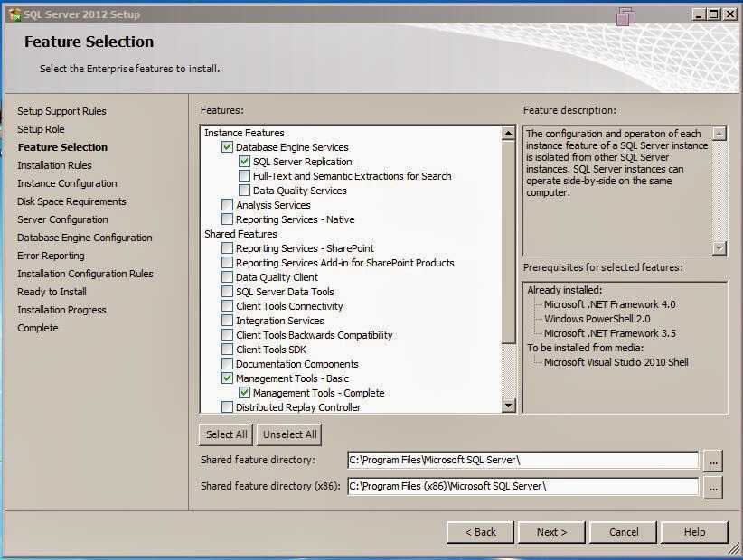Click Installation Progress step
Screen dimensions: 743x560
click(x=61, y=310)
